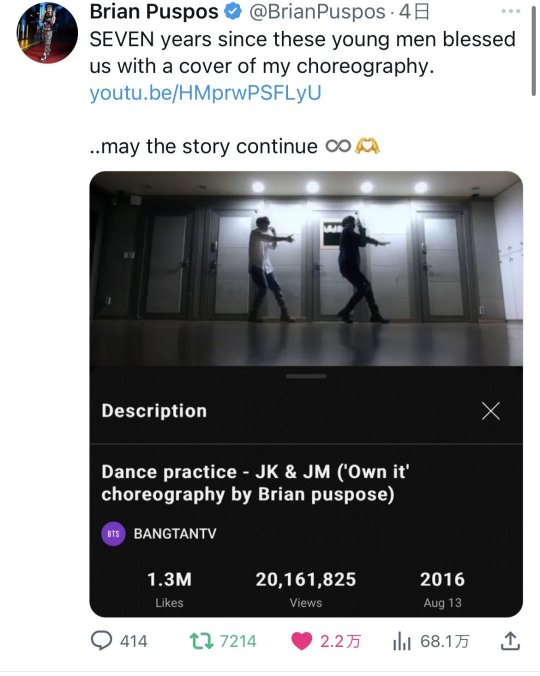Close the Description panel with X
This screenshot has height=676, width=540.
click(491, 411)
